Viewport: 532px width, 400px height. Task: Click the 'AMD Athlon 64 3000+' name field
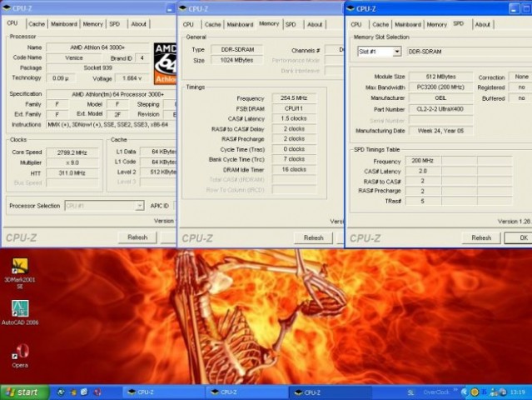(97, 47)
